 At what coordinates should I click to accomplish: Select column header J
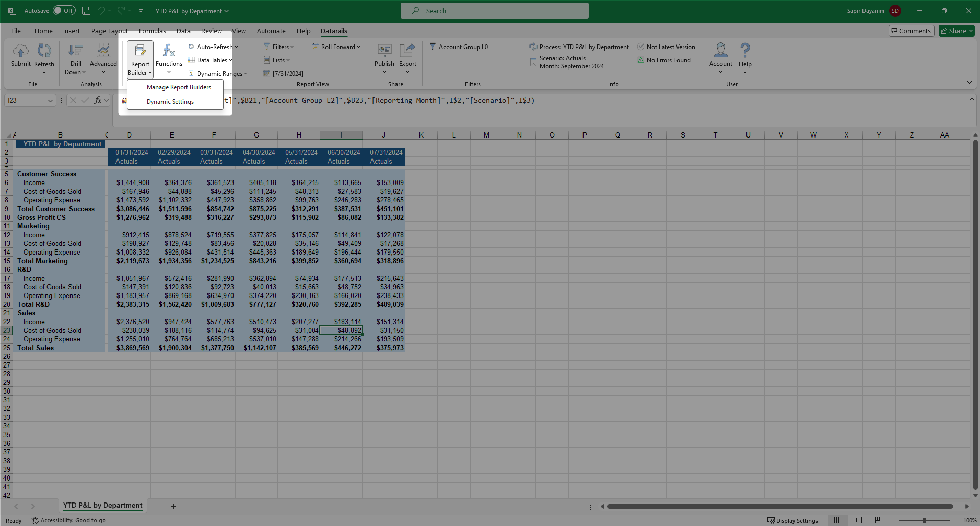point(383,135)
